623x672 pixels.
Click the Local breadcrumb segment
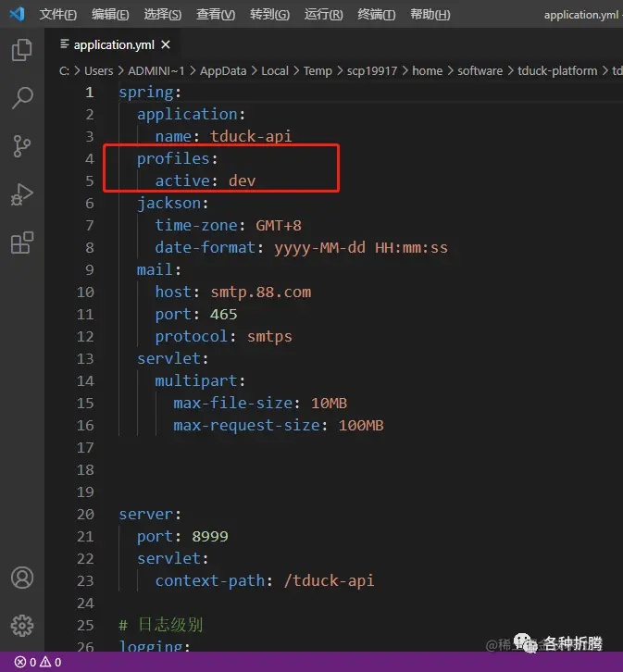[x=275, y=70]
